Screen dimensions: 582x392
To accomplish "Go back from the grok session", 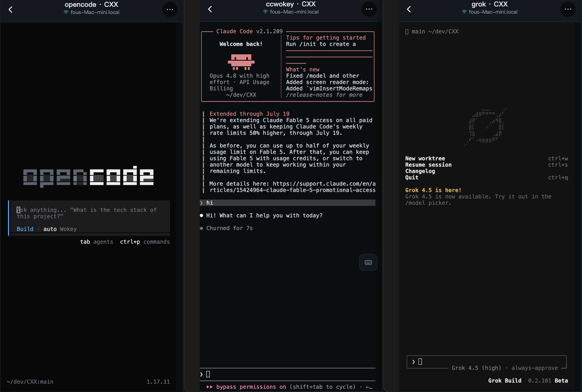I will (409, 9).
